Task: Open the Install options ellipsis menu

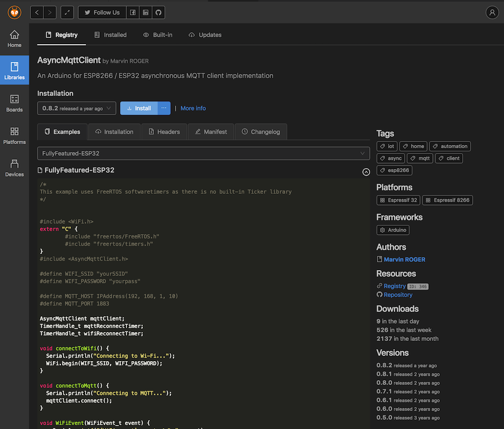Action: coord(164,108)
